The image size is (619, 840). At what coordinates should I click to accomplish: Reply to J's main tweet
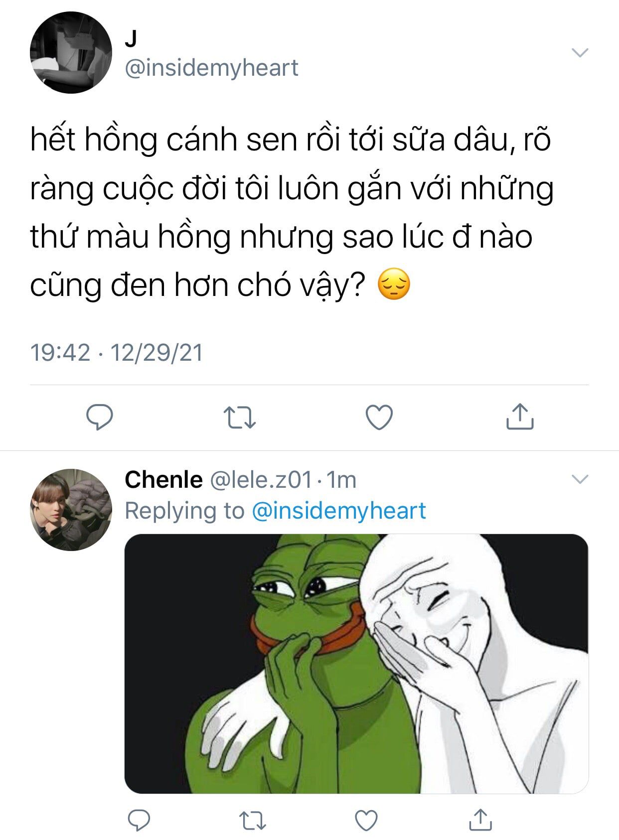tap(100, 417)
